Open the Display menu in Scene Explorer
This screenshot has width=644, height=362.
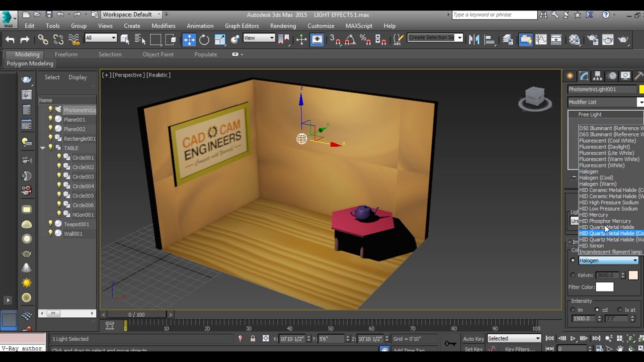pos(77,77)
